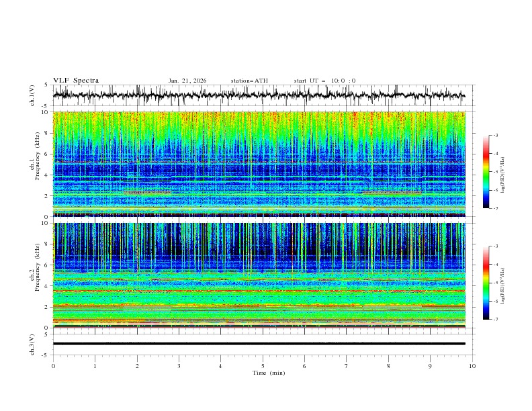Click the 'start UT = 10:0 :0' text
Screen dimensions: 532x411
click(324, 81)
